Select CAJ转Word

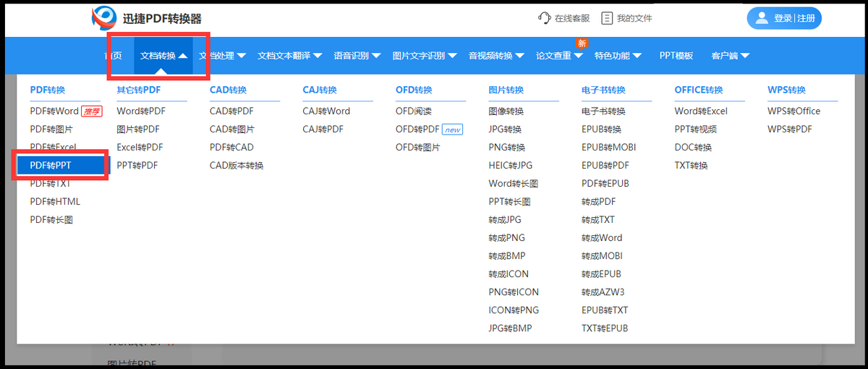(x=326, y=111)
